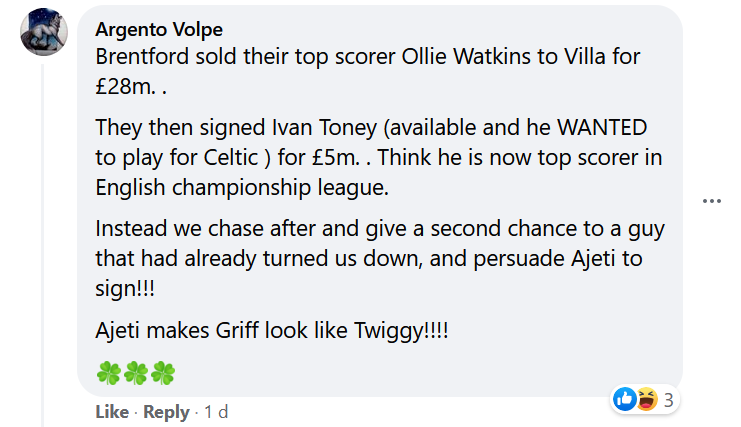Click the £28m text line
741x427 pixels.
[x=131, y=86]
